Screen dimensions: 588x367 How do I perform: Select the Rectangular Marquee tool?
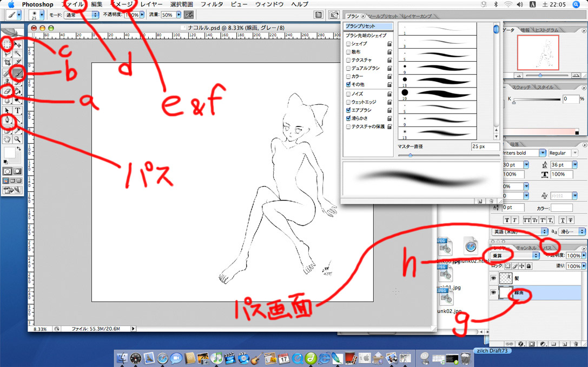coord(8,44)
